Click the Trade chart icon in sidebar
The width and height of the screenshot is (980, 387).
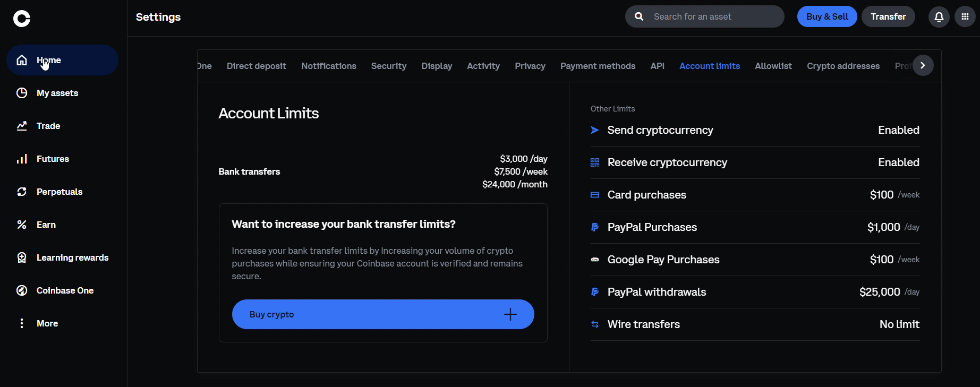point(22,126)
